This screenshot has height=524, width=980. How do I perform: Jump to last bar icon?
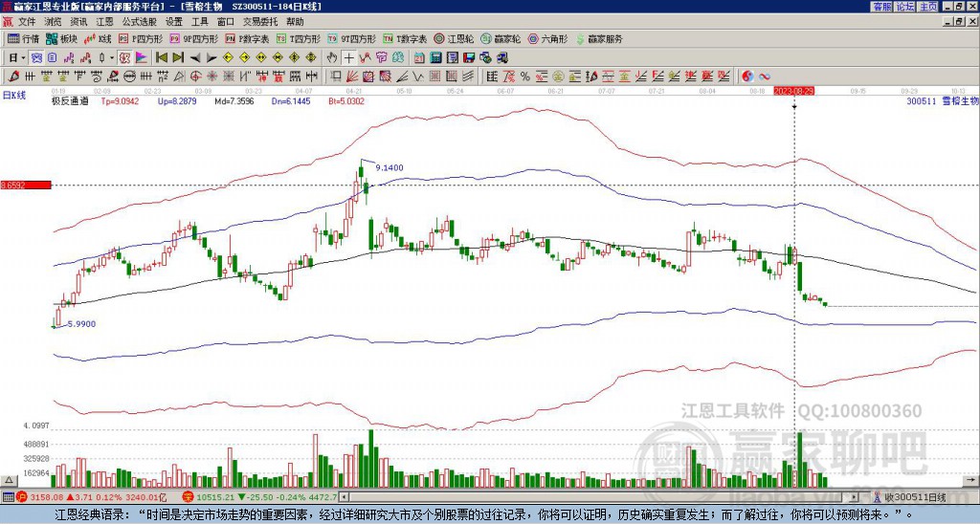point(178,58)
